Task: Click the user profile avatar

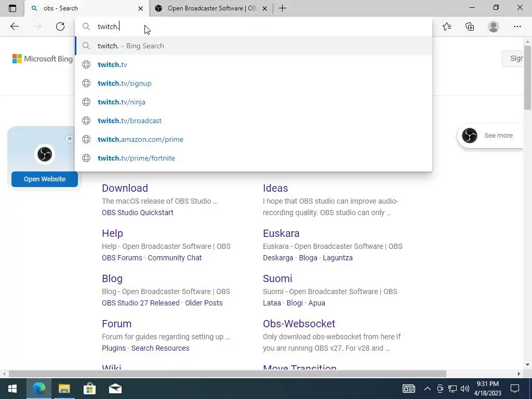Action: click(494, 26)
